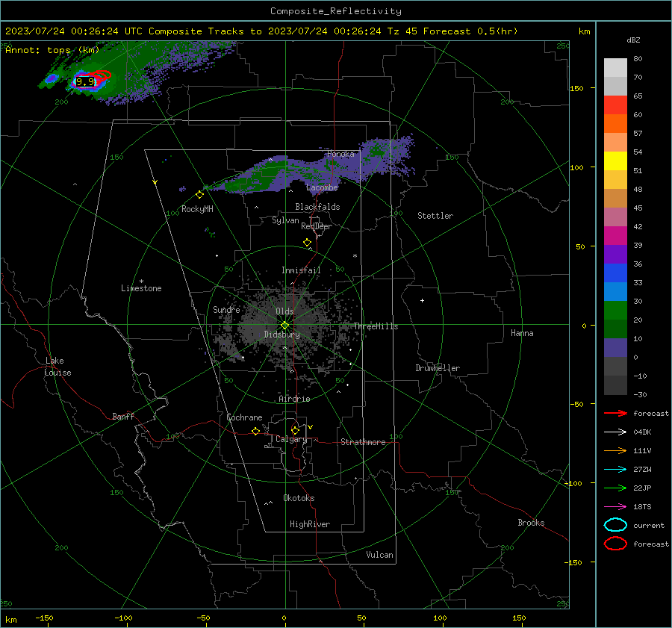Click the white 04DK arrow in legend
The width and height of the screenshot is (672, 628).
point(615,432)
